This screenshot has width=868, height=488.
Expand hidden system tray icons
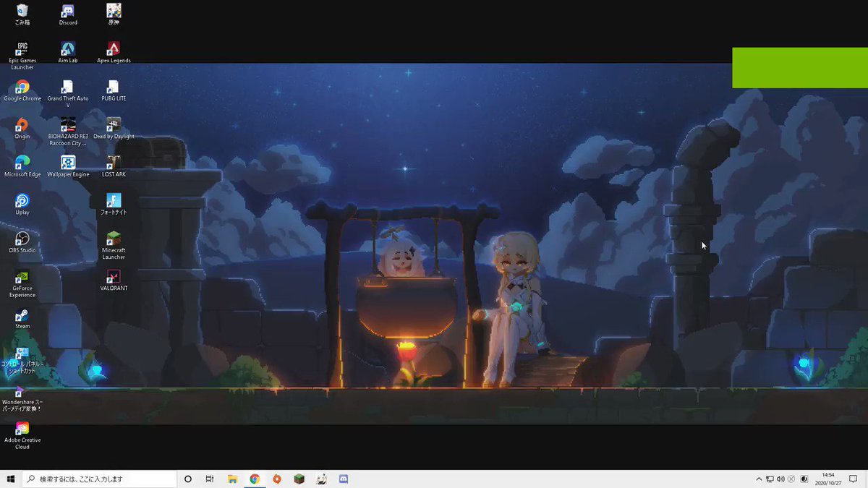(x=759, y=479)
